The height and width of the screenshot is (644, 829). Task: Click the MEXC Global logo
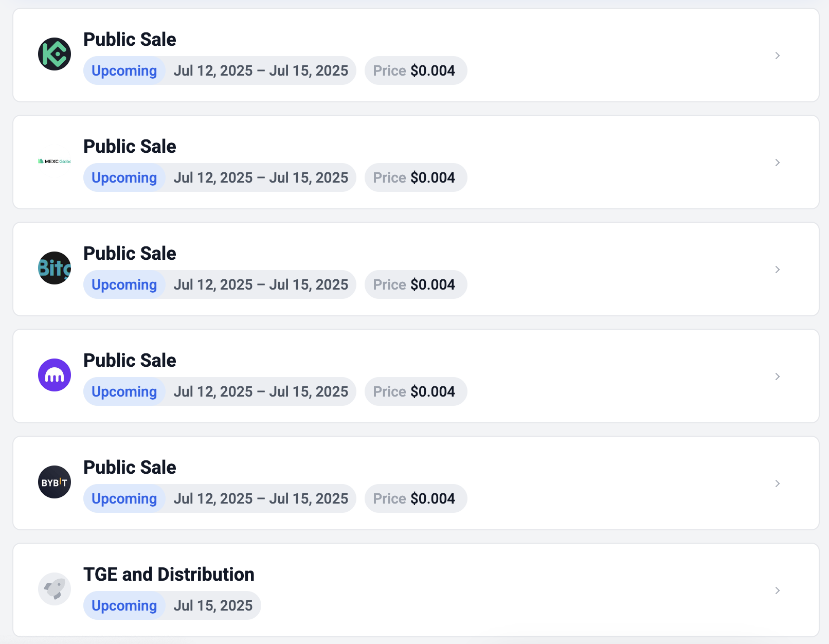pos(55,162)
